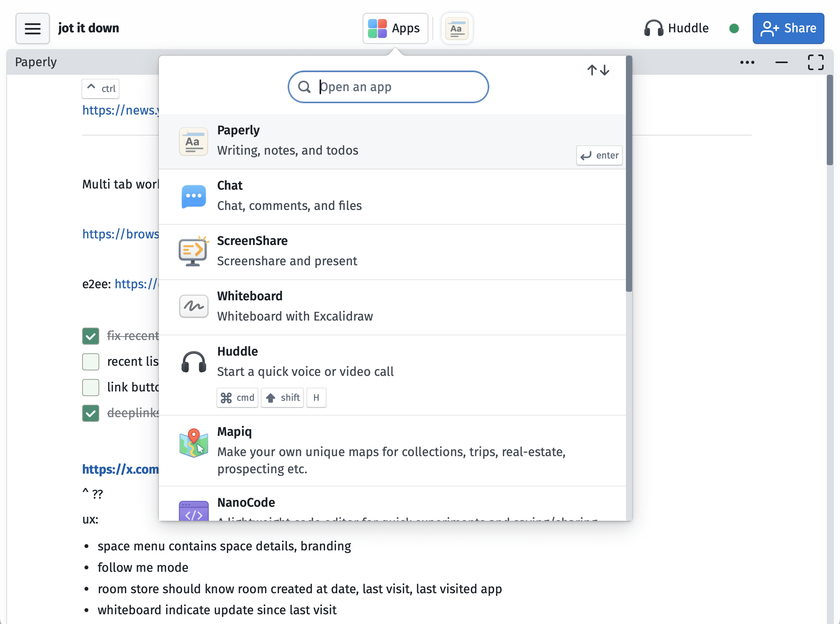Open the Whiteboard app
The width and height of the screenshot is (840, 624).
[392, 307]
